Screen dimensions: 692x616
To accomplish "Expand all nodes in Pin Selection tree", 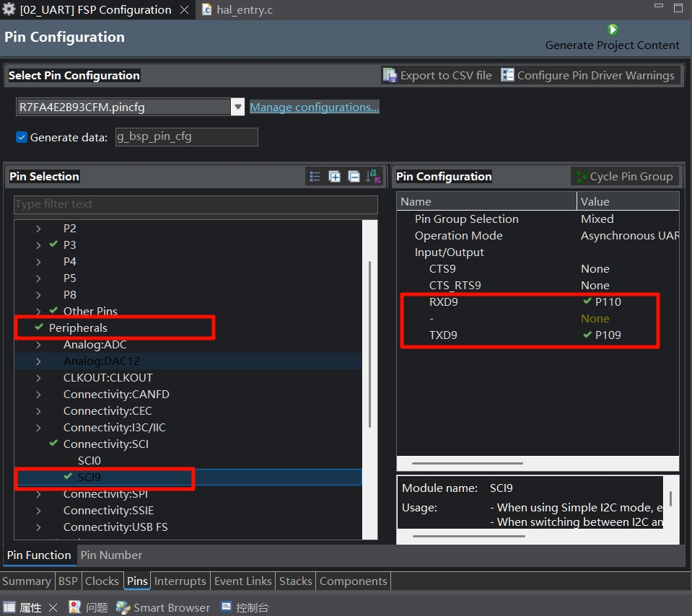I will 334,177.
